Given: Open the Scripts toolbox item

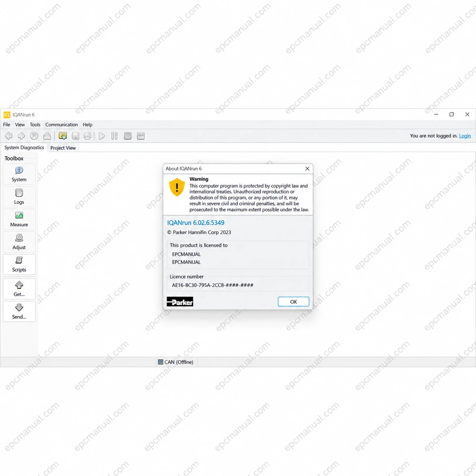Looking at the screenshot, I should (x=19, y=264).
